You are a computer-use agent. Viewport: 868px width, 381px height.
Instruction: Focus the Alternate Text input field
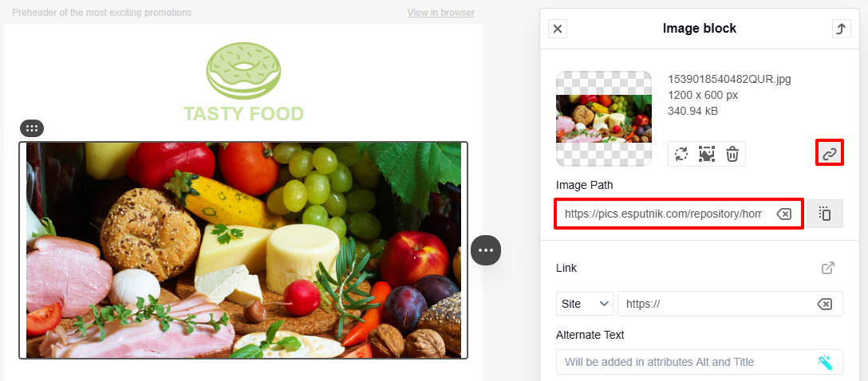(x=699, y=362)
